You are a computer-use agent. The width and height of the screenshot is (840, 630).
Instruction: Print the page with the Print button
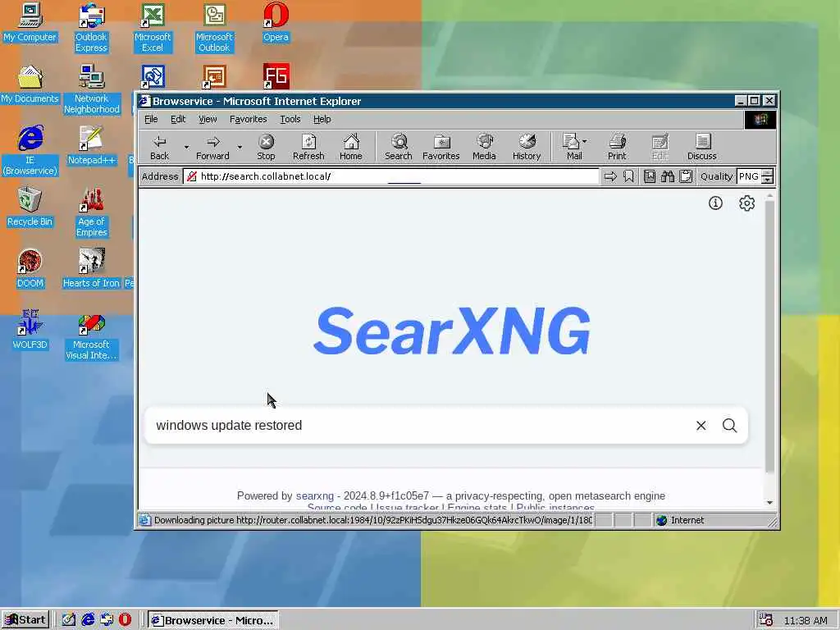click(617, 147)
